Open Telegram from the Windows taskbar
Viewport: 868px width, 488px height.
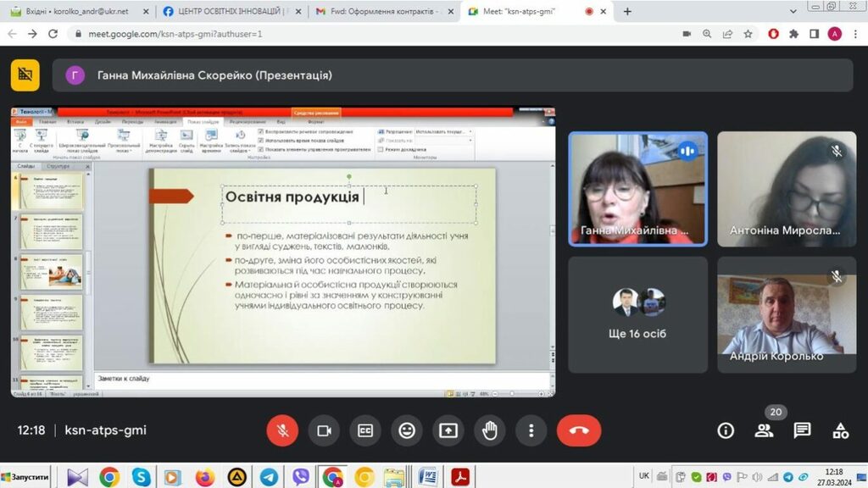(269, 477)
